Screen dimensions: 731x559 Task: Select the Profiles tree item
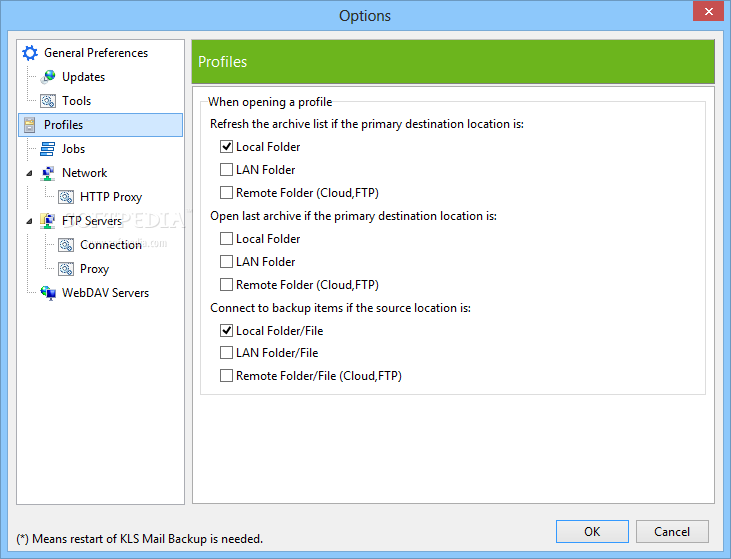[101, 125]
